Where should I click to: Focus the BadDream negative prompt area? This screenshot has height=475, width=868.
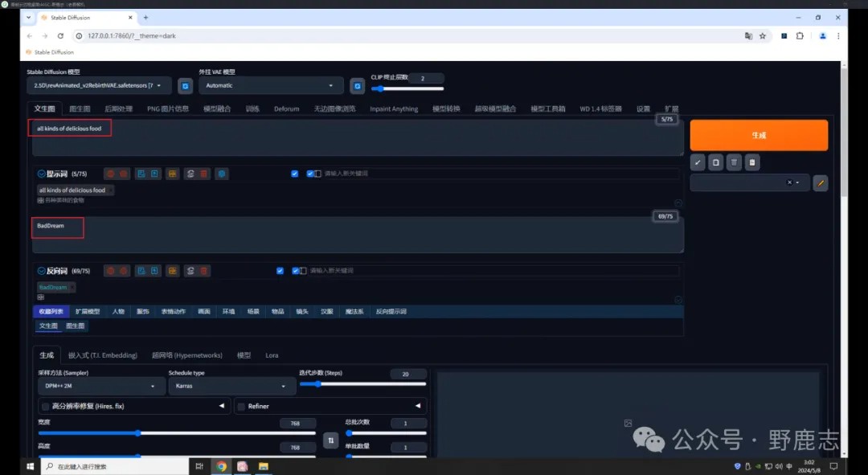click(x=358, y=235)
